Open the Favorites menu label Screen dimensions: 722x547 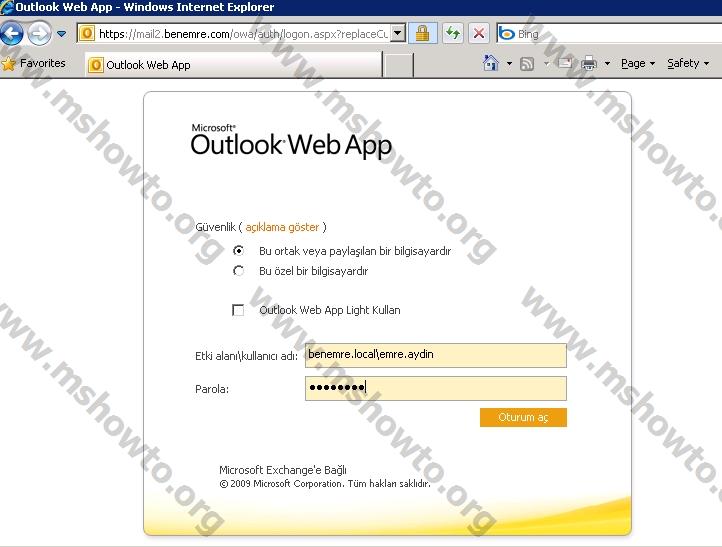tap(43, 63)
